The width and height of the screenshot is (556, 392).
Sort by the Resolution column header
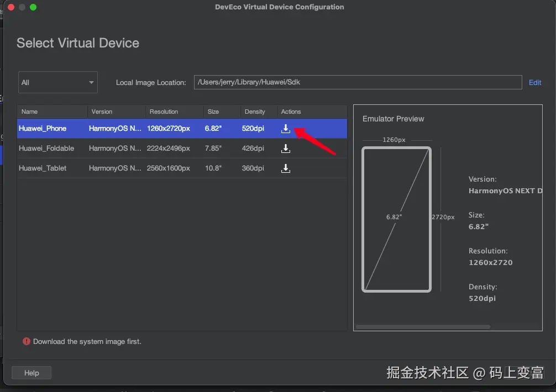click(175, 112)
